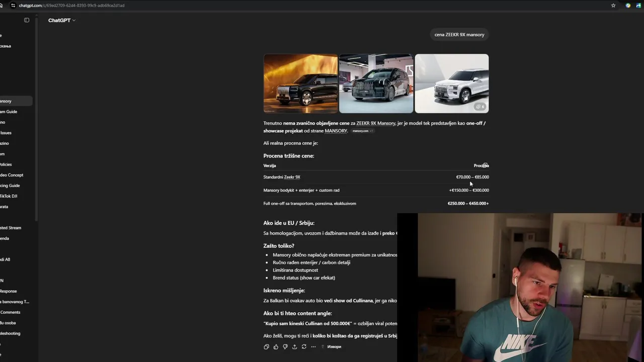Follow the MANSORY underlined link
This screenshot has width=644, height=362.
point(336,131)
